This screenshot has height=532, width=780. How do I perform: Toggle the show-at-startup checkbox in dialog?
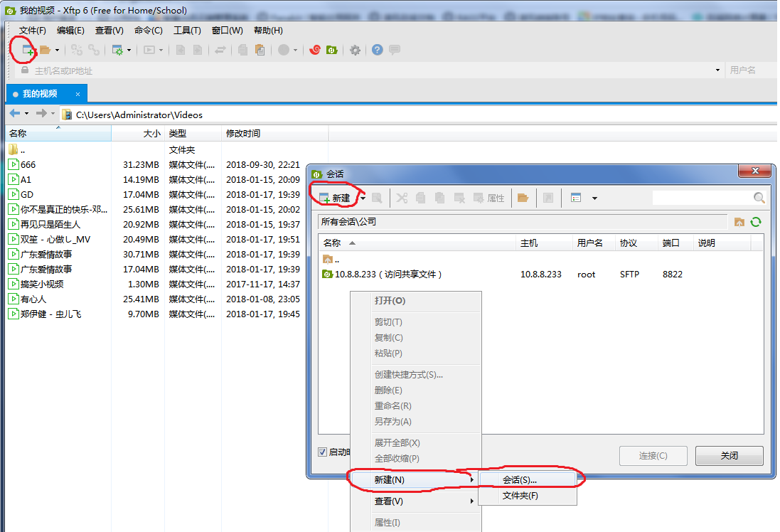click(323, 452)
